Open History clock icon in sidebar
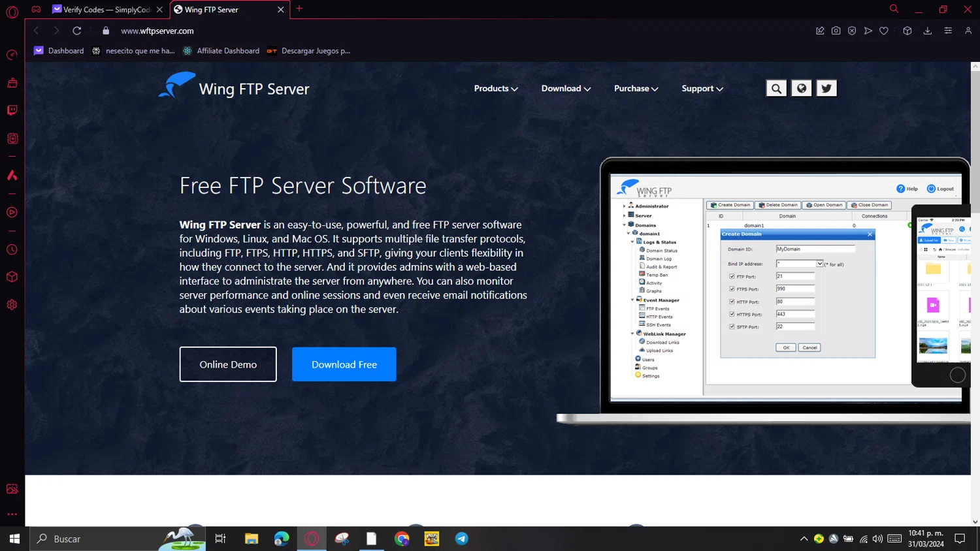Viewport: 980px width, 551px height. click(12, 250)
